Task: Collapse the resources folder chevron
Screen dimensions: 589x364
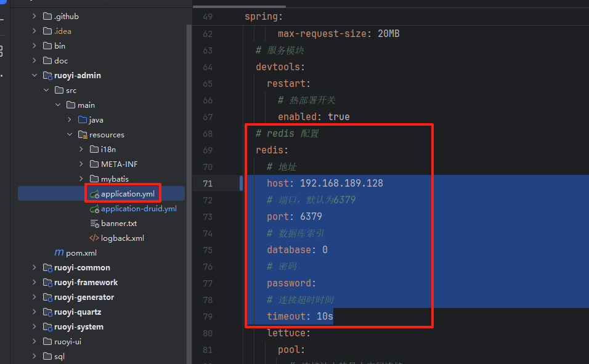Action: 70,134
